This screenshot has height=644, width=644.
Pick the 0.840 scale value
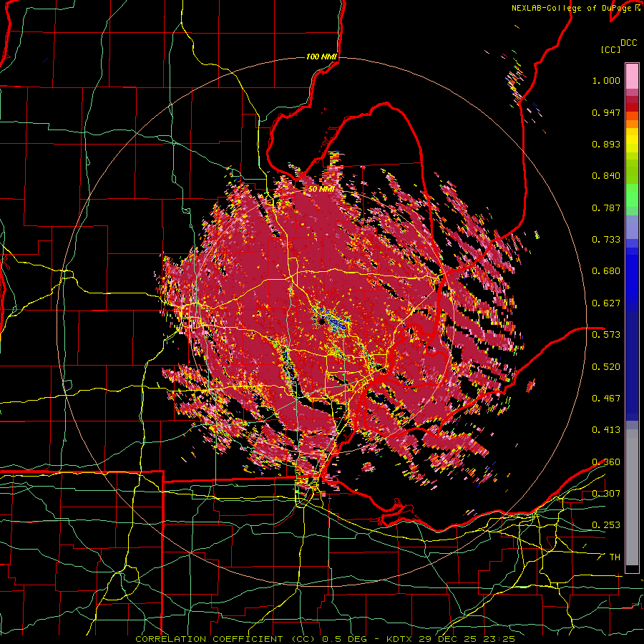pyautogui.click(x=606, y=176)
